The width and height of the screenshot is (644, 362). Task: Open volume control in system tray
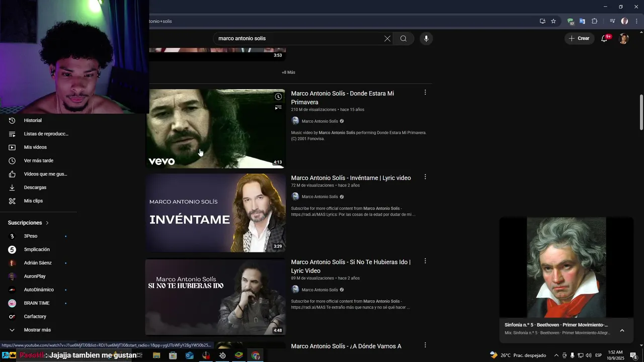point(589,355)
